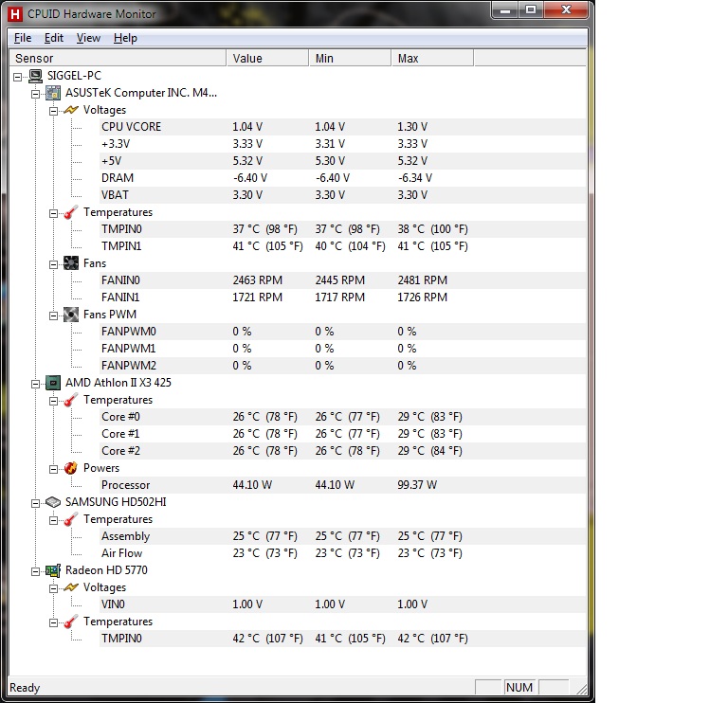Click the Max column header
The width and height of the screenshot is (728, 703).
pos(432,59)
